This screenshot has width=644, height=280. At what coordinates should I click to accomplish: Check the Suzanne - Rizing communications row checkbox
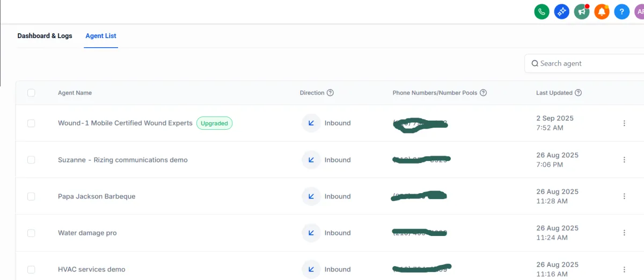pyautogui.click(x=31, y=160)
